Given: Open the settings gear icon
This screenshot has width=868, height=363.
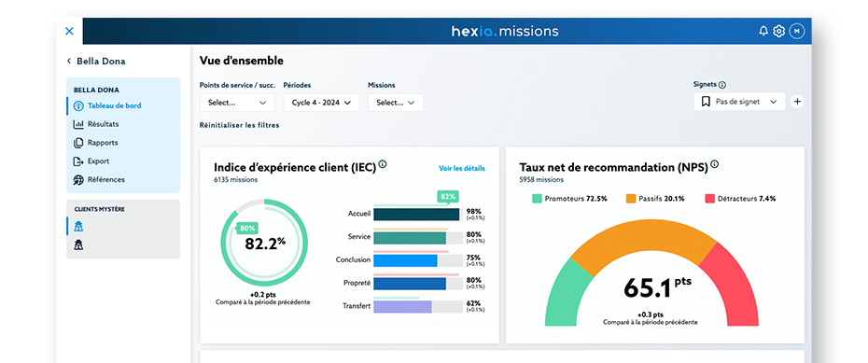Looking at the screenshot, I should tap(779, 31).
